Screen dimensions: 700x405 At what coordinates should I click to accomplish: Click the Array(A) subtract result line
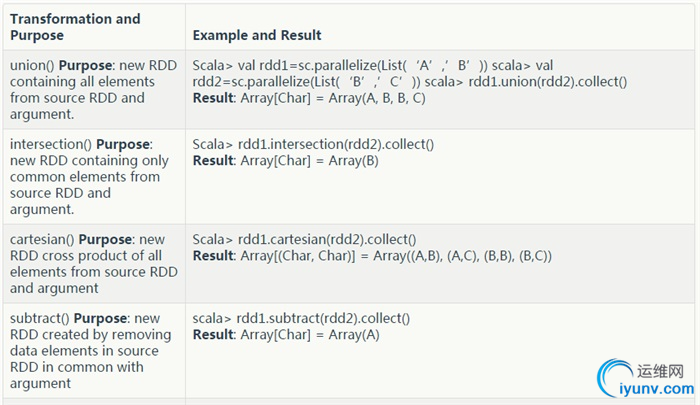(x=286, y=335)
